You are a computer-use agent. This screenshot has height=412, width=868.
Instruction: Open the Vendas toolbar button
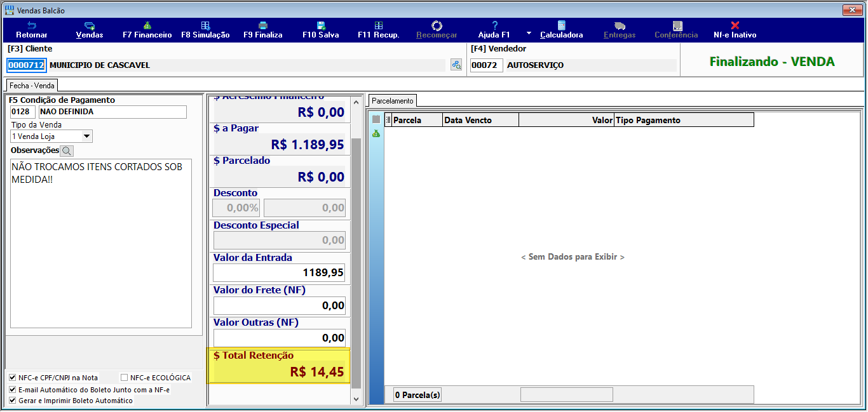[90, 30]
